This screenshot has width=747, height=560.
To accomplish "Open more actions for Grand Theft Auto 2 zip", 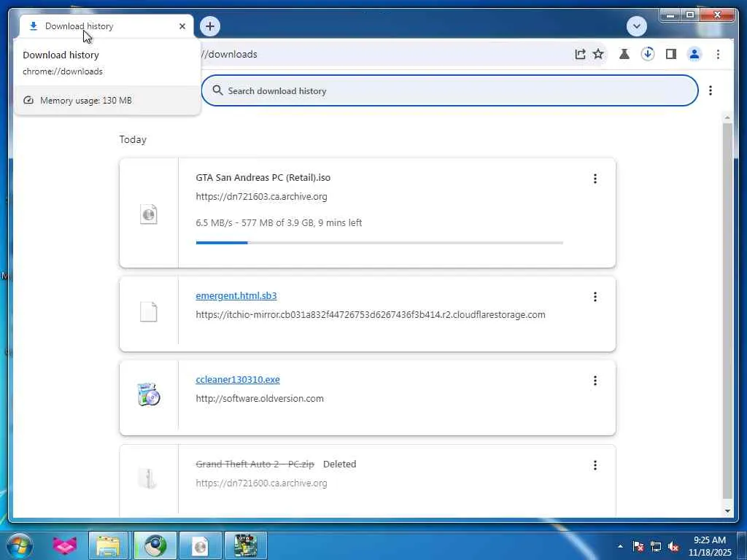I will (595, 465).
